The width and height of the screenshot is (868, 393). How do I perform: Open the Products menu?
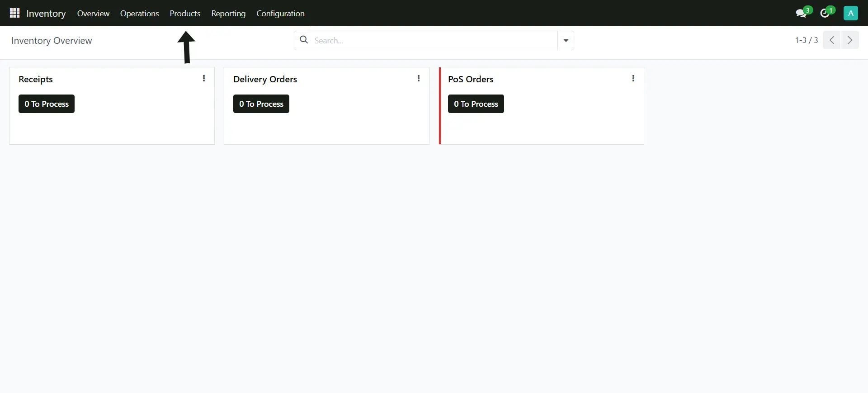pyautogui.click(x=185, y=14)
